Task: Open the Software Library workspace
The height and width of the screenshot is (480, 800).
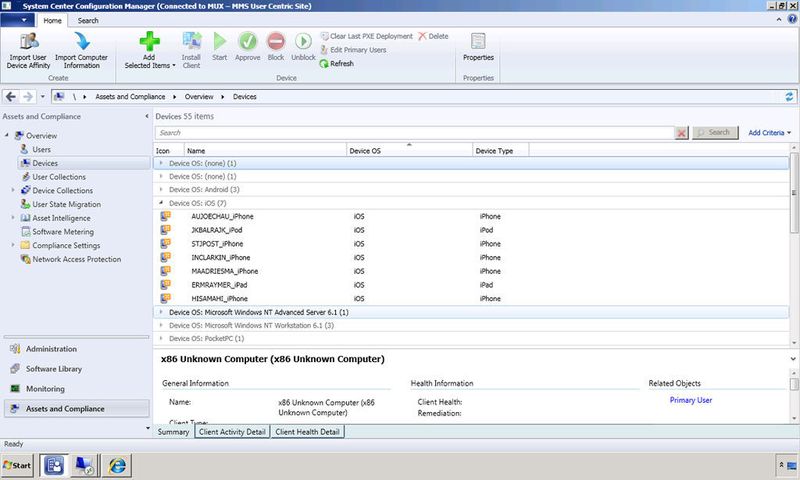Action: (77, 369)
